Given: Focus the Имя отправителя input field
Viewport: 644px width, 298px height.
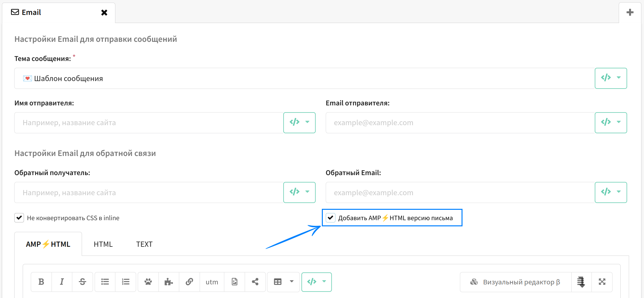Looking at the screenshot, I should [x=149, y=123].
